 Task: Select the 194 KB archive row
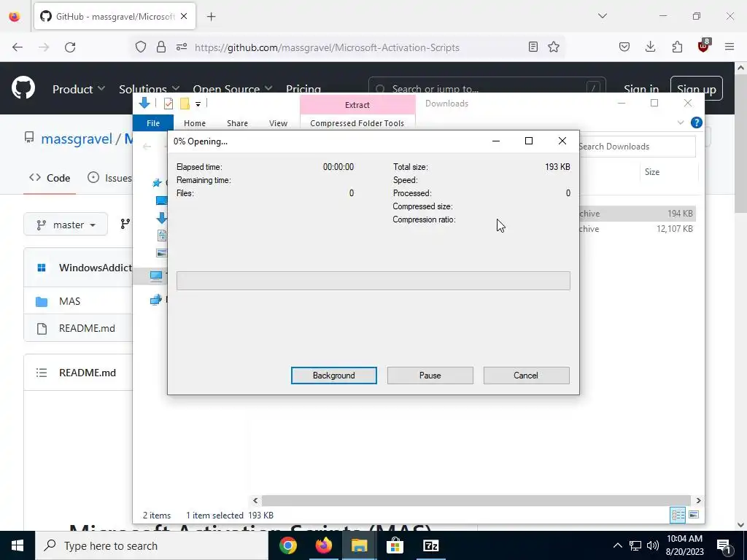pyautogui.click(x=636, y=214)
